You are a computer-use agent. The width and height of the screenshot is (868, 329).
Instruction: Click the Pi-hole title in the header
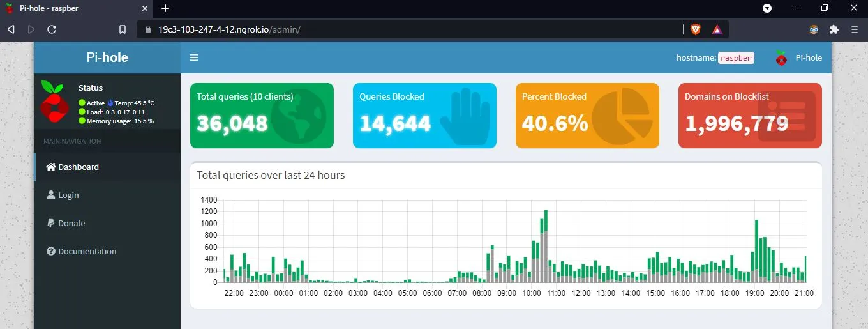(107, 57)
